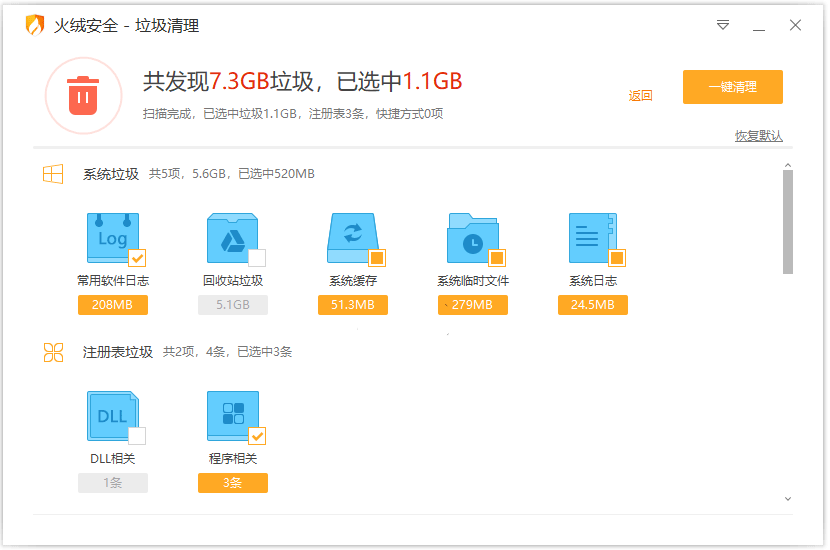Close the 垃圾清理 window
The width and height of the screenshot is (830, 550).
pyautogui.click(x=795, y=25)
